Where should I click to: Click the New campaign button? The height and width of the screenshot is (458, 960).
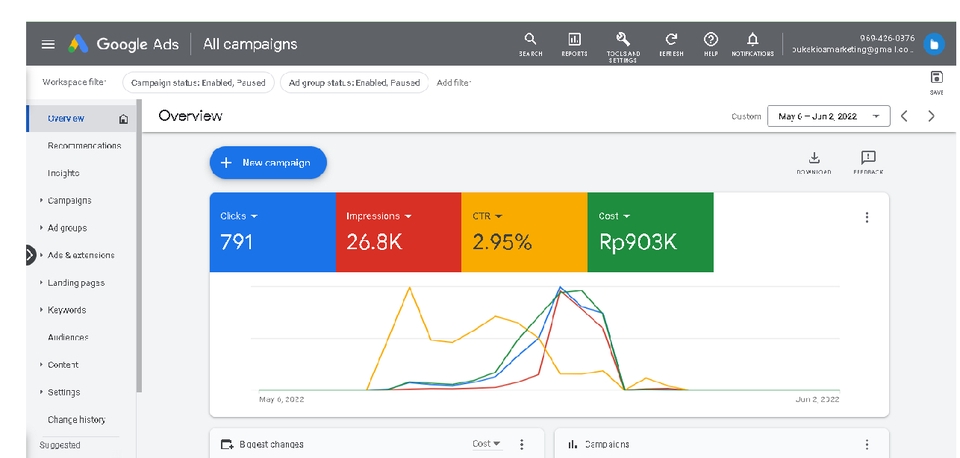click(268, 163)
